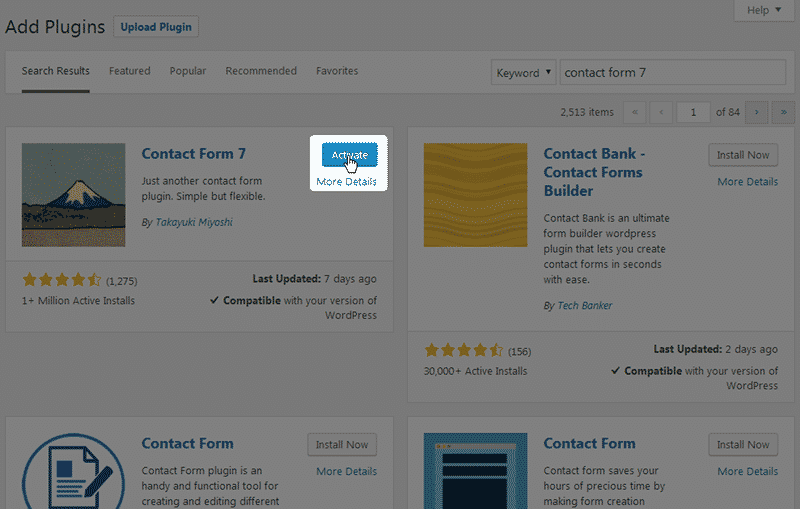Open the Contact Form title that 'saves your hours'
The width and height of the screenshot is (800, 509).
tap(589, 443)
